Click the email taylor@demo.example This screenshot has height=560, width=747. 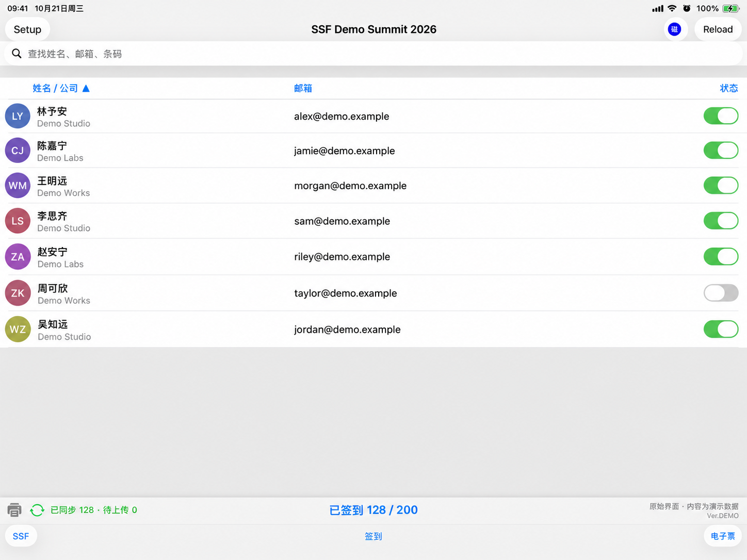coord(346,293)
